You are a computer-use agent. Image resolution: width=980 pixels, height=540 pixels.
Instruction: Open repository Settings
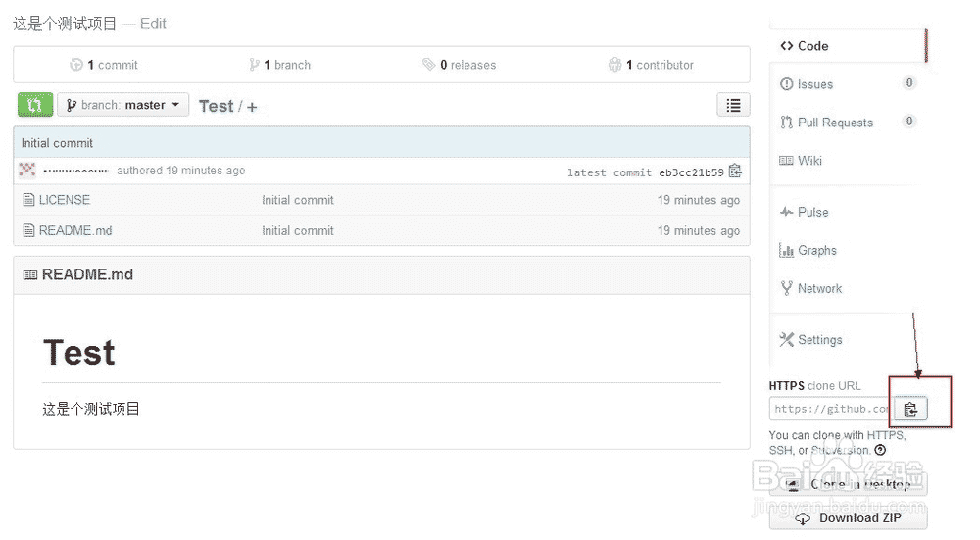tap(819, 340)
